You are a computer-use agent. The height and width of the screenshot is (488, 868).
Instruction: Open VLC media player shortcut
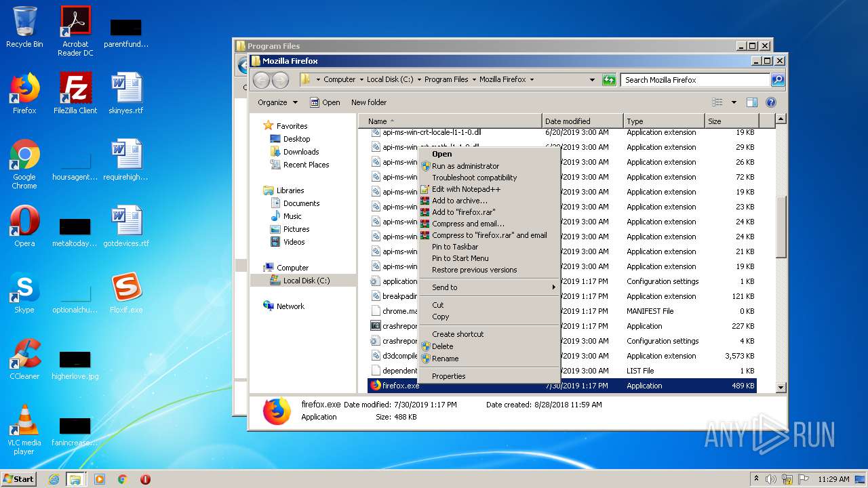click(x=24, y=430)
